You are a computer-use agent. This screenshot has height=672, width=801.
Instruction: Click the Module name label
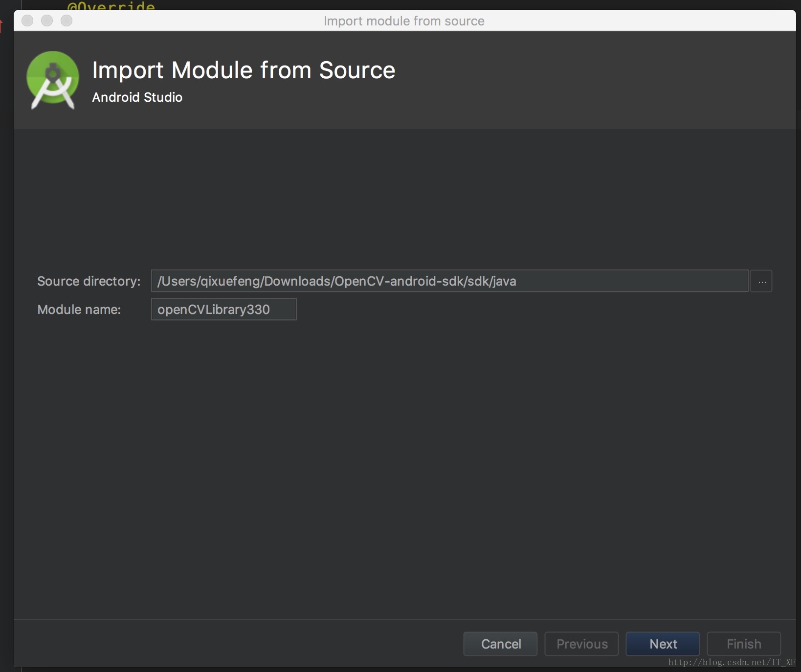(x=79, y=310)
